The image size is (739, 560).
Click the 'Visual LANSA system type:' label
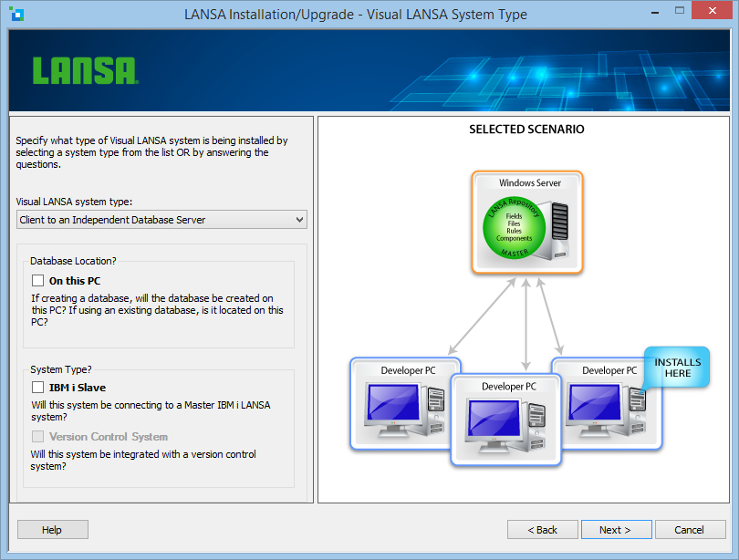74,202
